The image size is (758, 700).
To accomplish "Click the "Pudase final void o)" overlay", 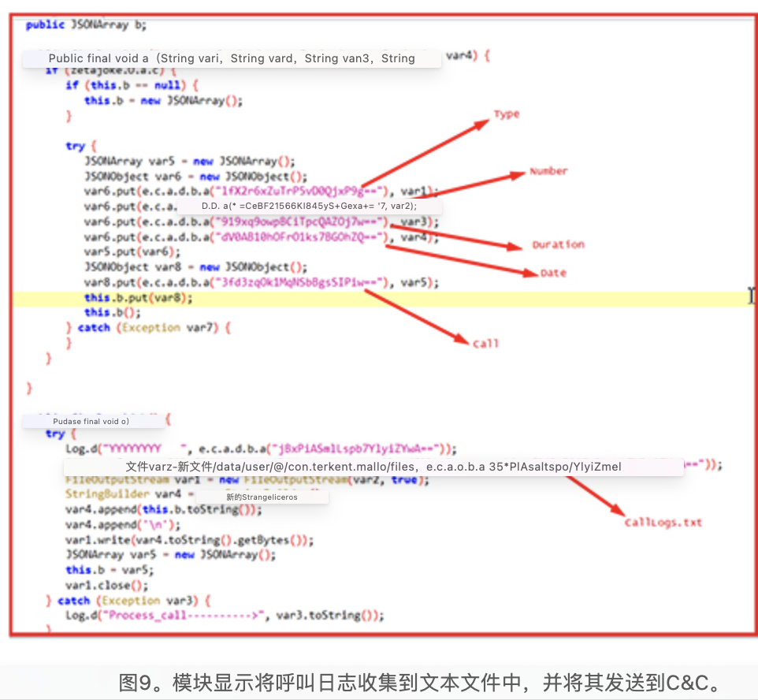I will (x=91, y=422).
